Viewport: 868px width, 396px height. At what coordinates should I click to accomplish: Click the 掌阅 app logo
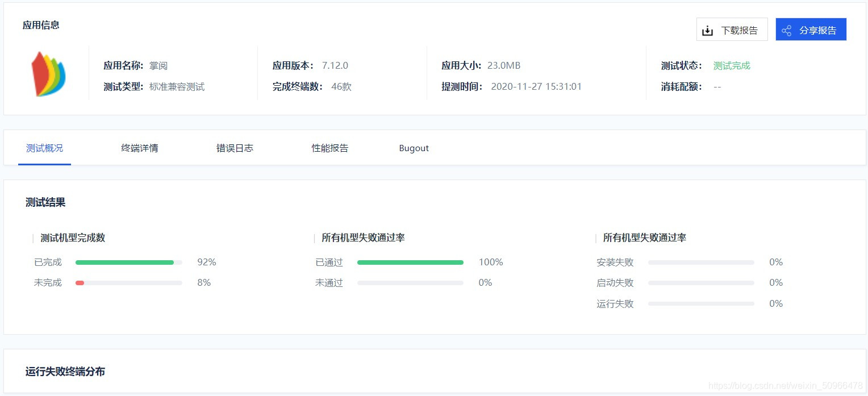point(48,74)
